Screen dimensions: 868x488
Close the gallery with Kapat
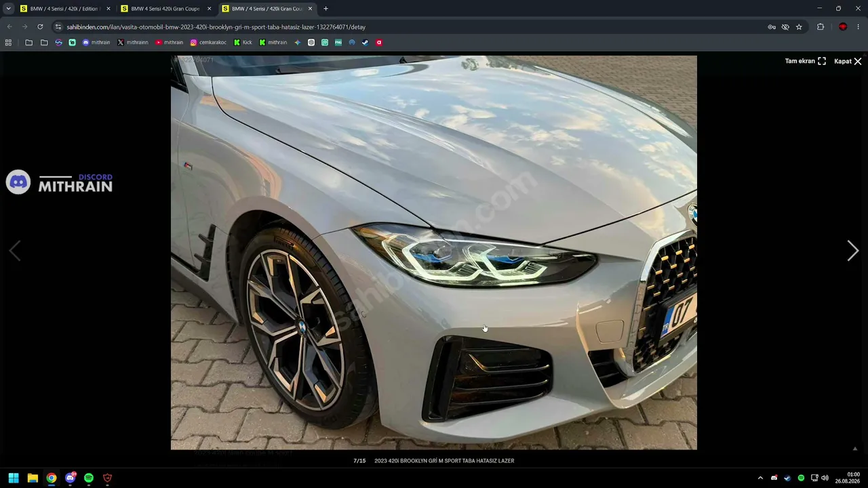tap(848, 61)
